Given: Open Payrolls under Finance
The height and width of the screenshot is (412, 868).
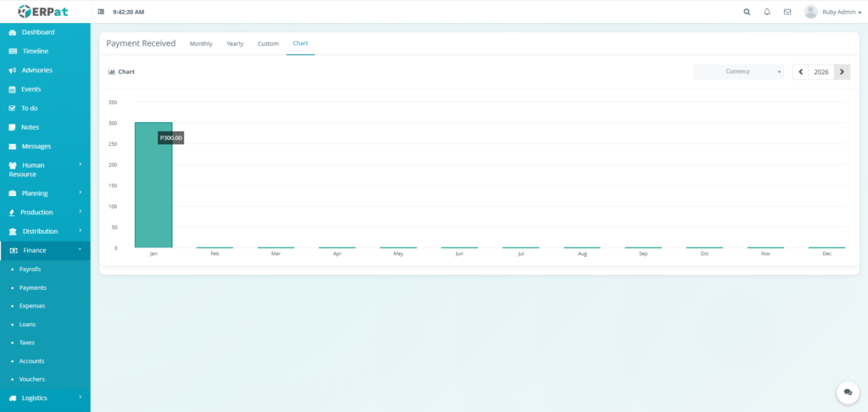Looking at the screenshot, I should tap(30, 269).
